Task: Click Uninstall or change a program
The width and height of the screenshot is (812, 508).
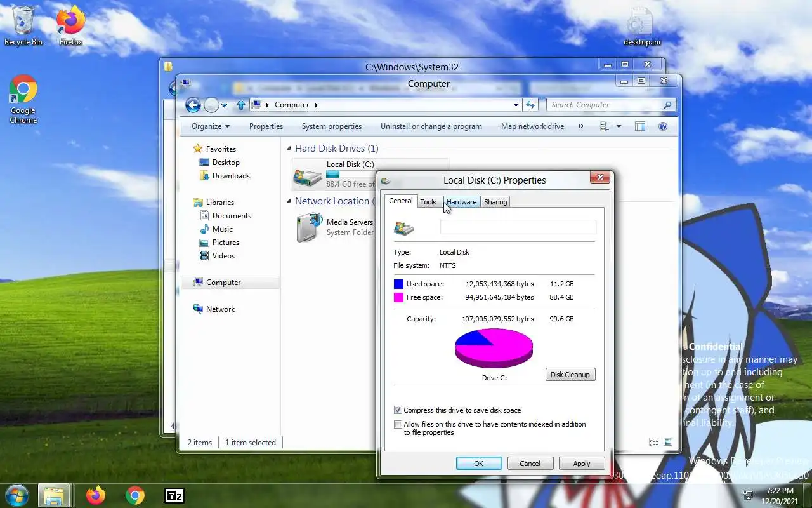Action: click(431, 126)
